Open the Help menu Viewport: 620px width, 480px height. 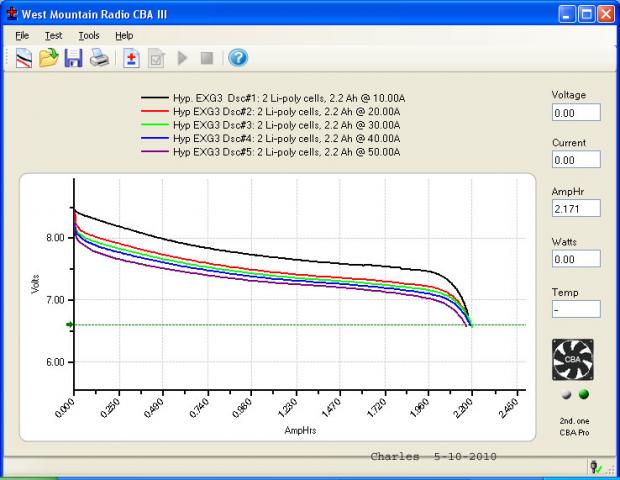(x=124, y=35)
